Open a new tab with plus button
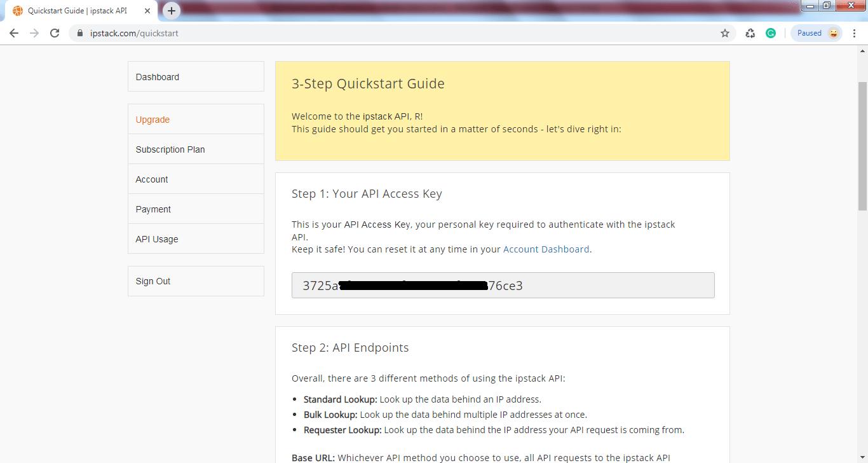Image resolution: width=868 pixels, height=463 pixels. pos(172,11)
